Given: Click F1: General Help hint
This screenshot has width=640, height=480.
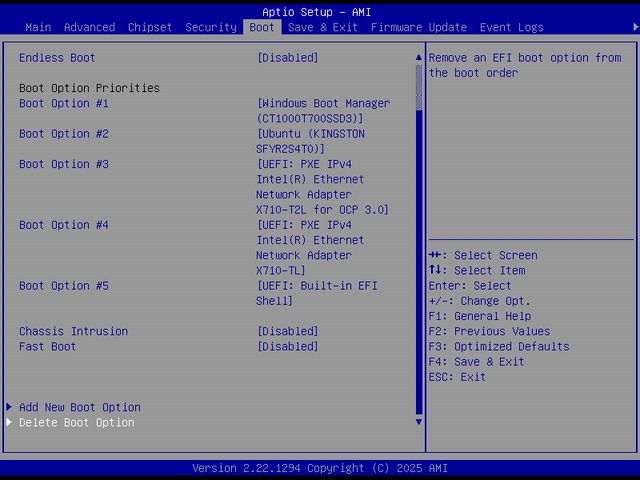Looking at the screenshot, I should coord(480,316).
